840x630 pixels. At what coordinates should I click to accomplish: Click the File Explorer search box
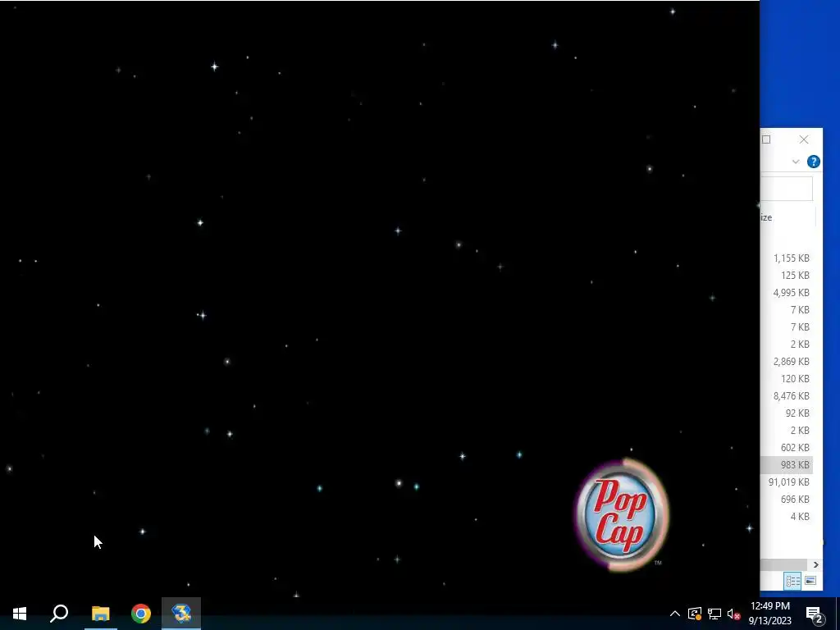pyautogui.click(x=787, y=188)
